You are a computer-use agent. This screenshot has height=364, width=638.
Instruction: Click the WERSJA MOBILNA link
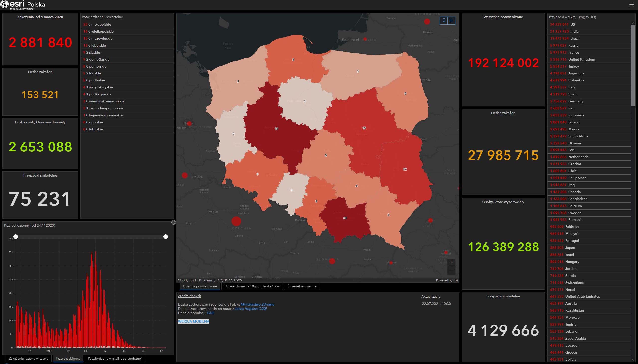click(193, 321)
